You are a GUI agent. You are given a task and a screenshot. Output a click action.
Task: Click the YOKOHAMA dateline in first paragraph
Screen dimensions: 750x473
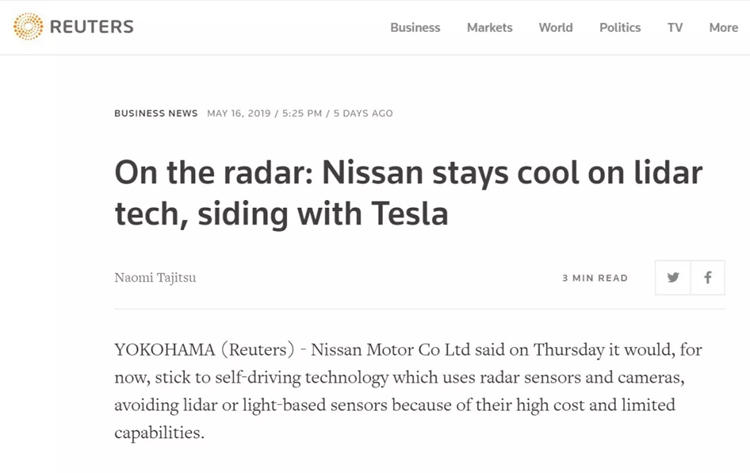(x=165, y=350)
